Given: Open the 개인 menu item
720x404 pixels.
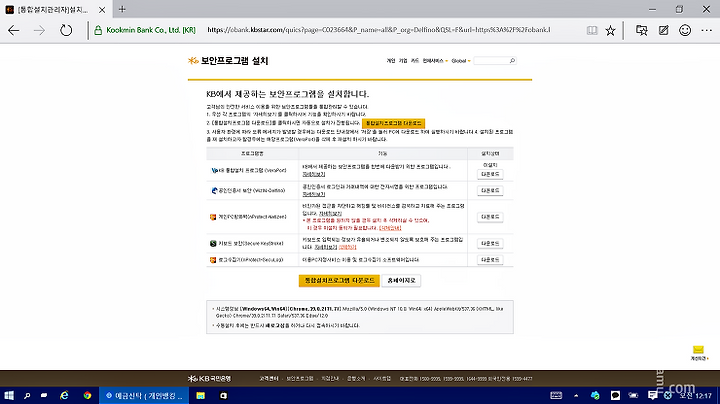Looking at the screenshot, I should click(391, 61).
